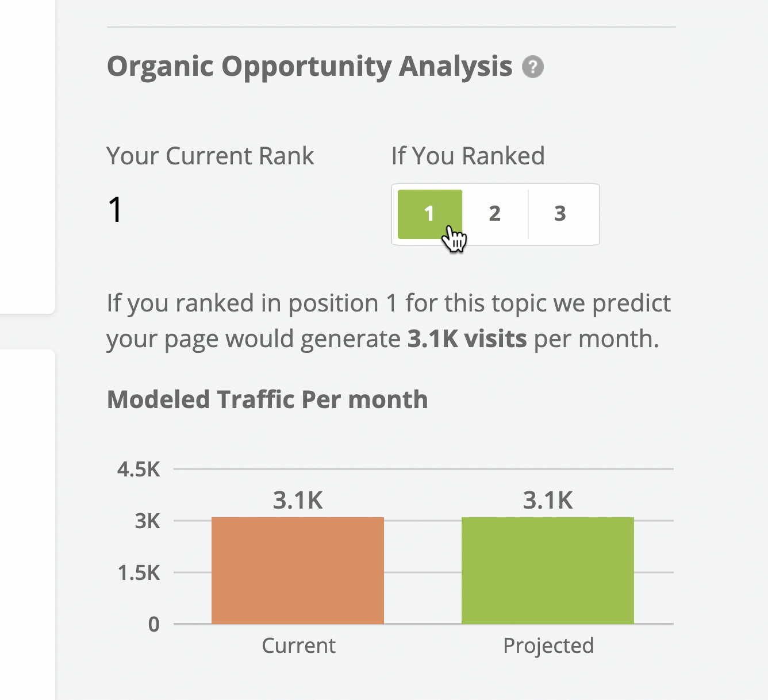Click the 3K y-axis label
Viewport: 768px width, 700px height.
pos(148,521)
